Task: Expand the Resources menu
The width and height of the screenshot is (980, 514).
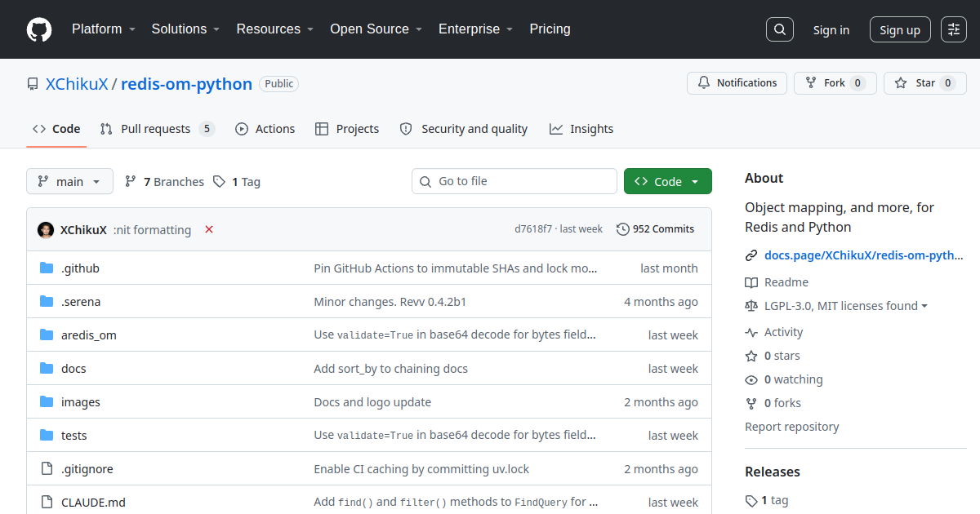Action: (275, 29)
